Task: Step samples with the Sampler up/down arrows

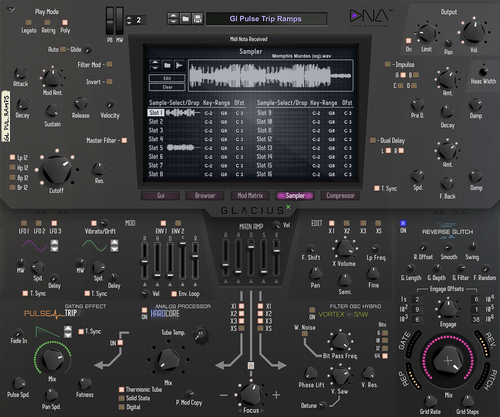Action: coord(155,65)
